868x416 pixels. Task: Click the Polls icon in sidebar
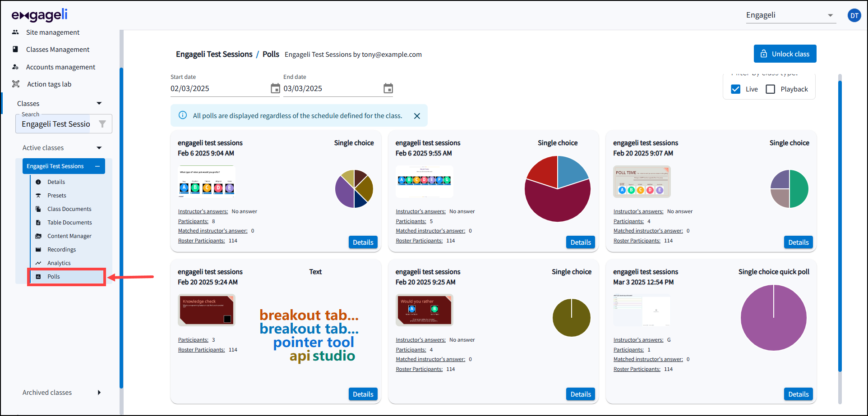pyautogui.click(x=38, y=277)
